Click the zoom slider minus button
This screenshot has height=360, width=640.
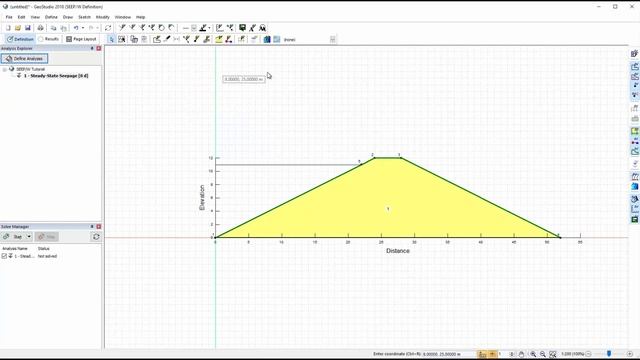pos(588,354)
